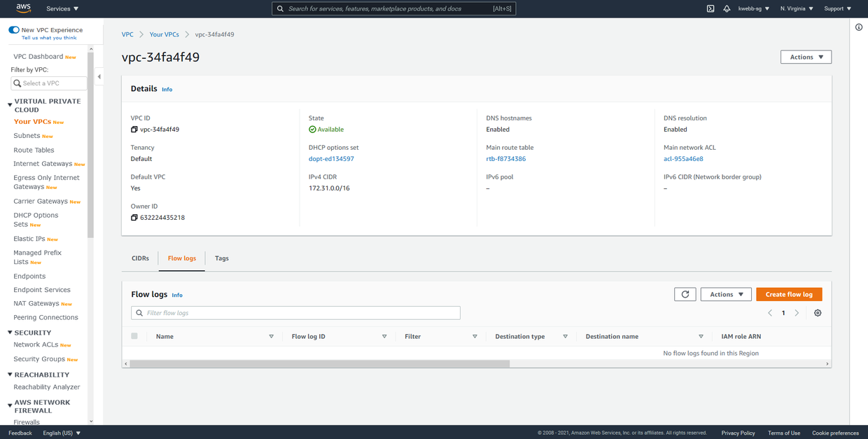Collapse the Security section
The height and width of the screenshot is (439, 868).
[x=10, y=333]
